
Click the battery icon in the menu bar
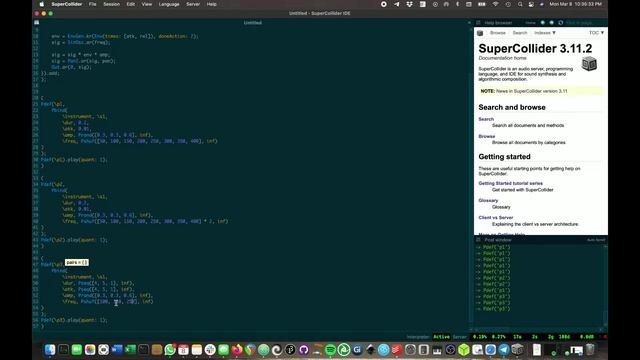pyautogui.click(x=482, y=4)
